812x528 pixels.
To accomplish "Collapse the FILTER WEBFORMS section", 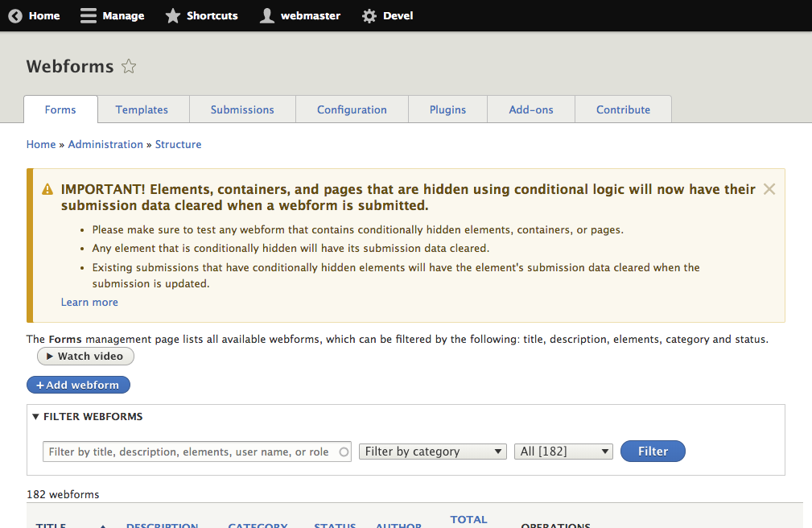I will [35, 416].
